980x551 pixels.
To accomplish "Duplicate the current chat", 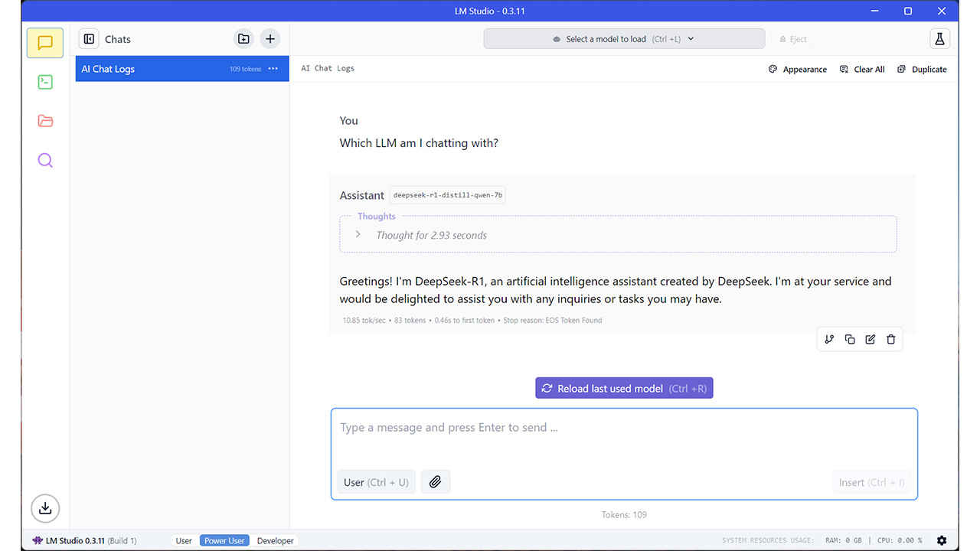I will click(x=922, y=69).
